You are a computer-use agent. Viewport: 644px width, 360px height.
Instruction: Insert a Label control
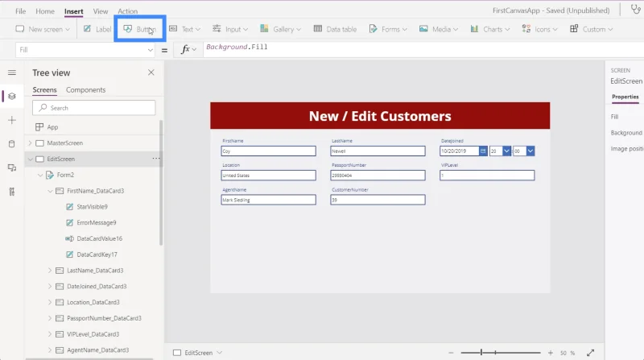point(97,29)
